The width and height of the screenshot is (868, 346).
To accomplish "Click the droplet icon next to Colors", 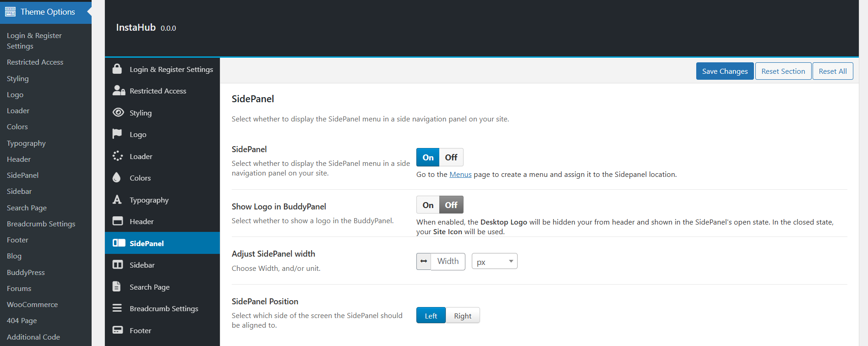I will 117,178.
